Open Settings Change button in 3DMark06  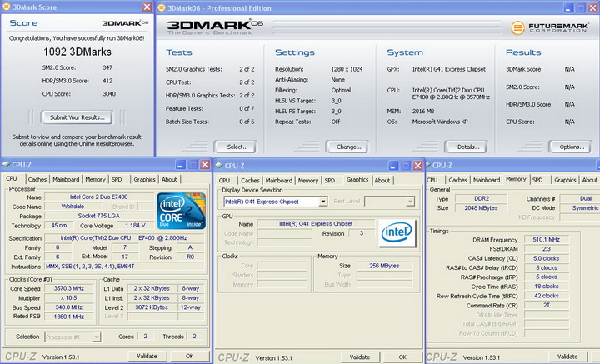(x=348, y=147)
